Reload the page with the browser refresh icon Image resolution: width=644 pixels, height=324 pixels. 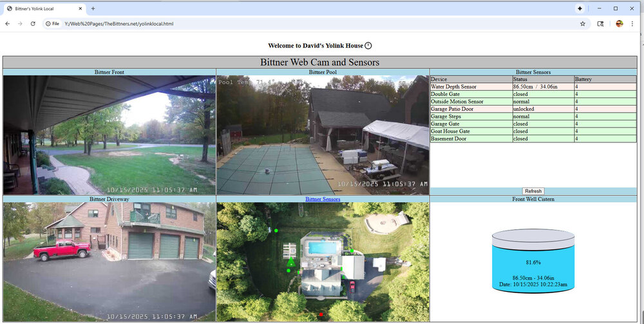[x=33, y=24]
